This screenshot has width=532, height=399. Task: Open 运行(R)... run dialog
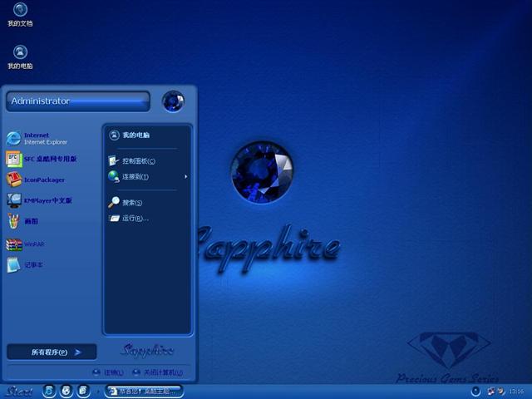(129, 218)
